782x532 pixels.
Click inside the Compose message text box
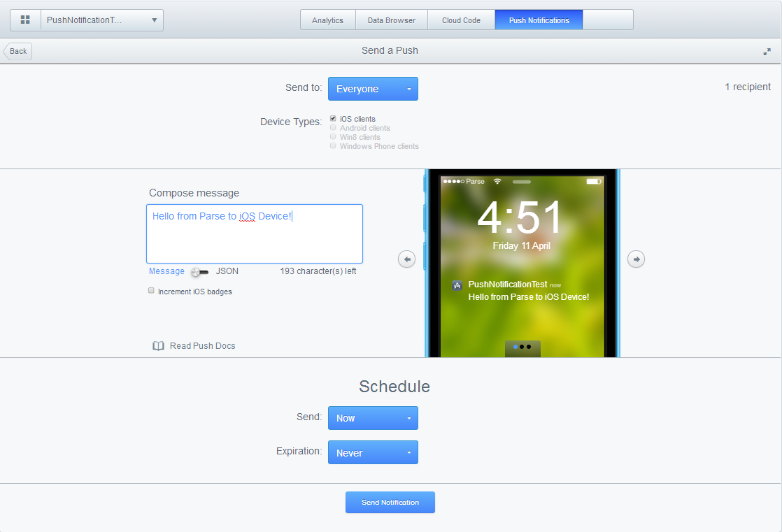pos(255,233)
